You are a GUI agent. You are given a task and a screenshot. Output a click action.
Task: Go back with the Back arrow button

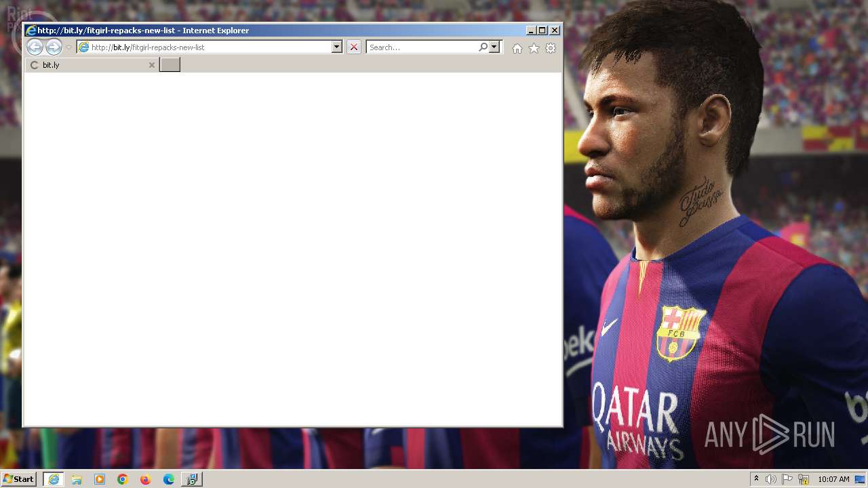click(x=35, y=47)
